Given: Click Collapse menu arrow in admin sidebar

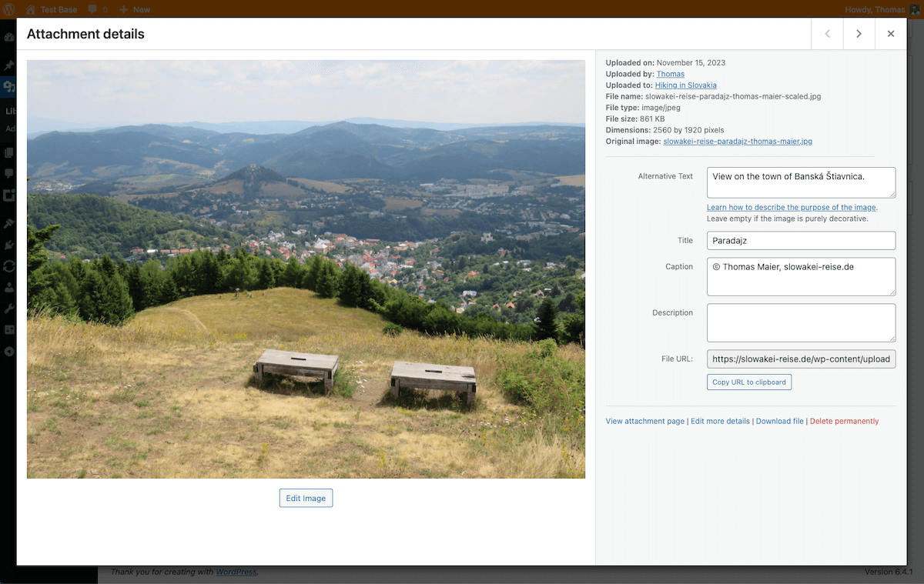Looking at the screenshot, I should tap(9, 351).
